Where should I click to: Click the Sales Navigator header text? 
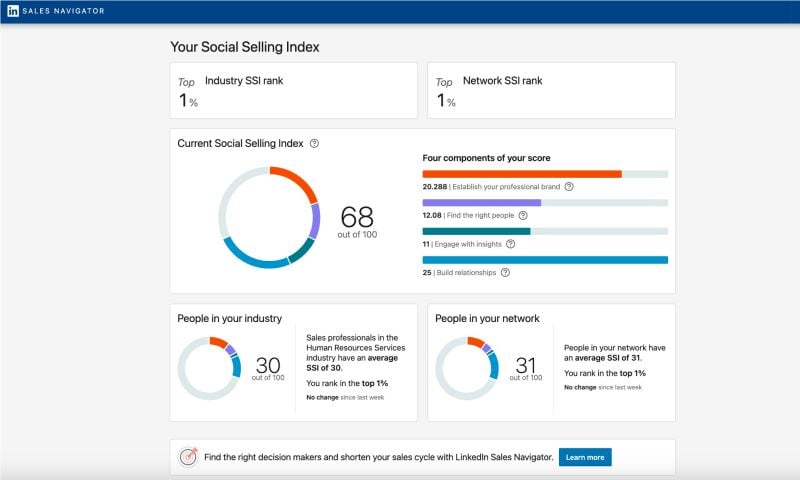coord(63,11)
